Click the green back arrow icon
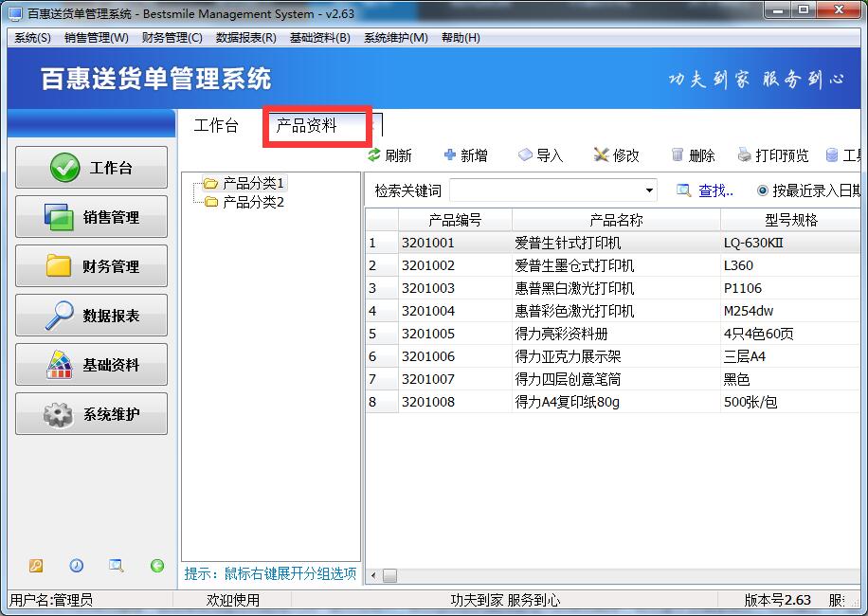 click(x=157, y=566)
